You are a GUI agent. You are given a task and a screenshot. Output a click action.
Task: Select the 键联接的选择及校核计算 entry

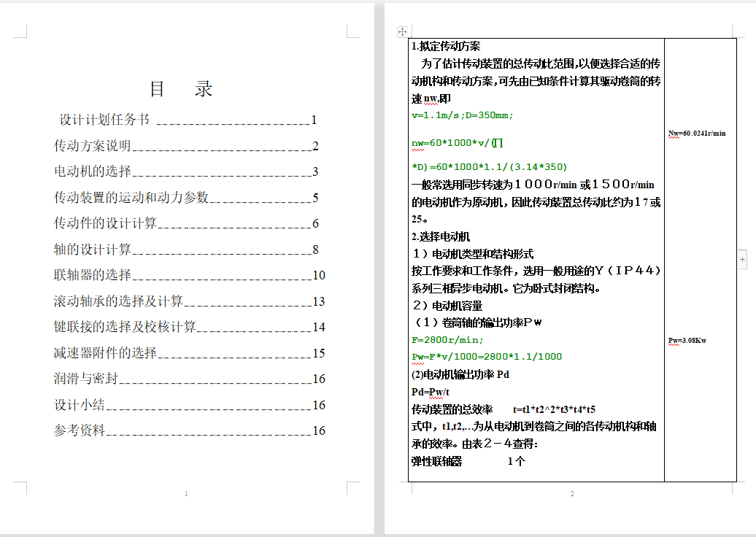tap(125, 327)
